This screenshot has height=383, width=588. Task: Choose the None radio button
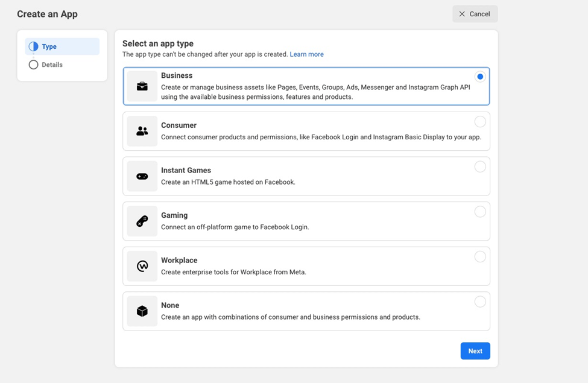coord(480,302)
